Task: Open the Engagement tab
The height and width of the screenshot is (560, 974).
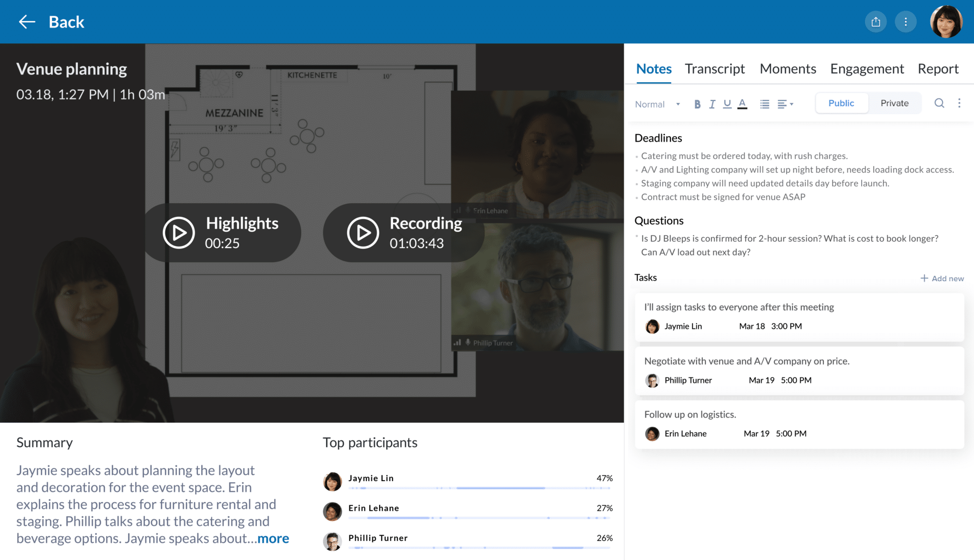Action: 867,69
